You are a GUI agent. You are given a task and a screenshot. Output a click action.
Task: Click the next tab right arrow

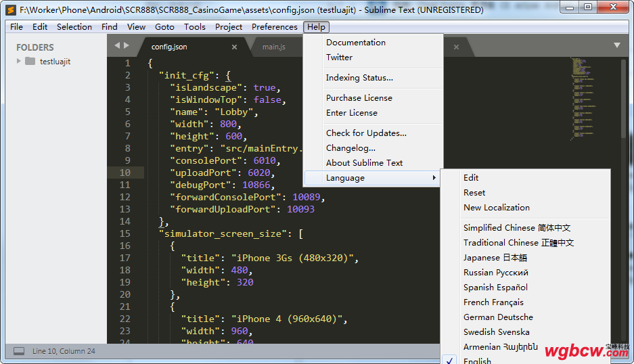click(x=126, y=45)
